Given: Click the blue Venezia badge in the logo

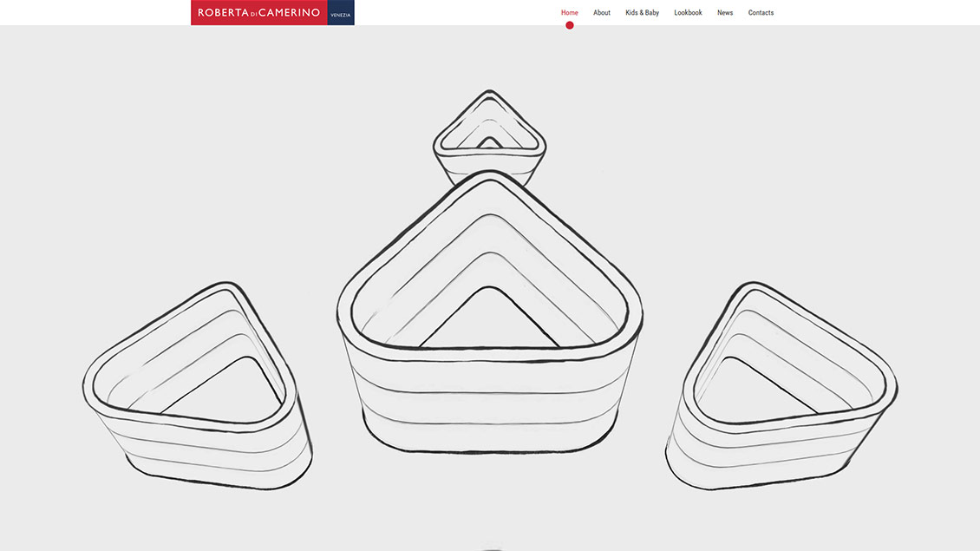Looking at the screenshot, I should [341, 12].
